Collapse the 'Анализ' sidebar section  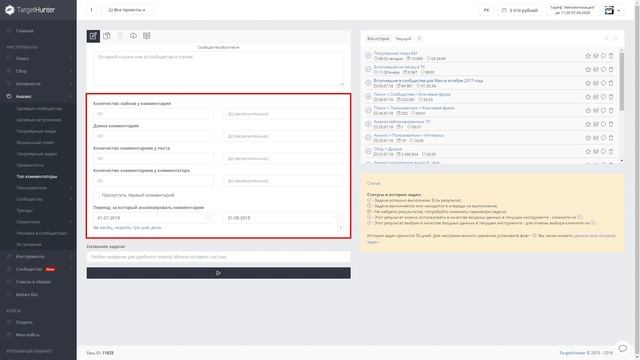click(38, 96)
